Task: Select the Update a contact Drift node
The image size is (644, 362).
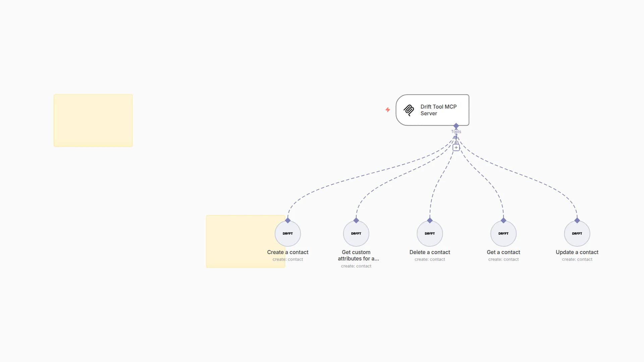Action: tap(577, 234)
